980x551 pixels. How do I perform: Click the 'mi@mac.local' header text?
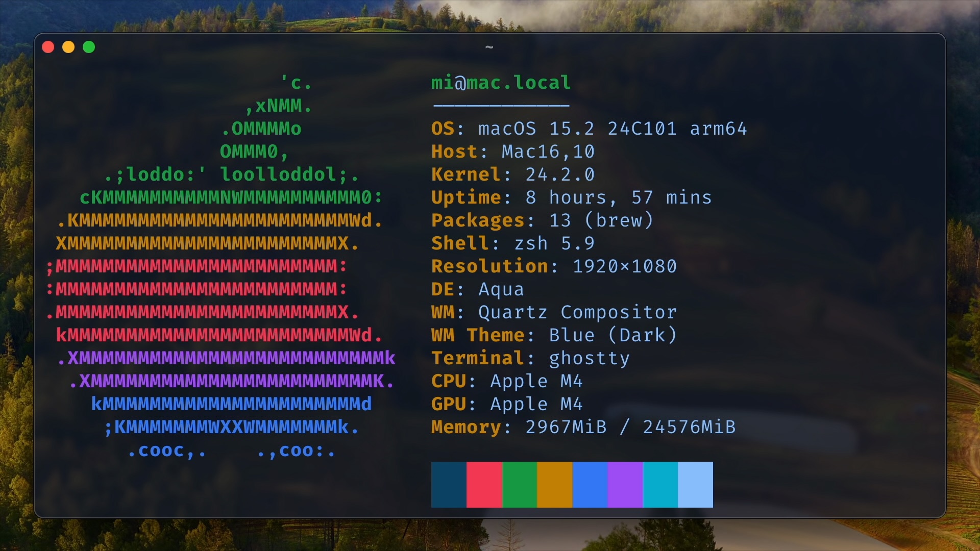point(501,83)
